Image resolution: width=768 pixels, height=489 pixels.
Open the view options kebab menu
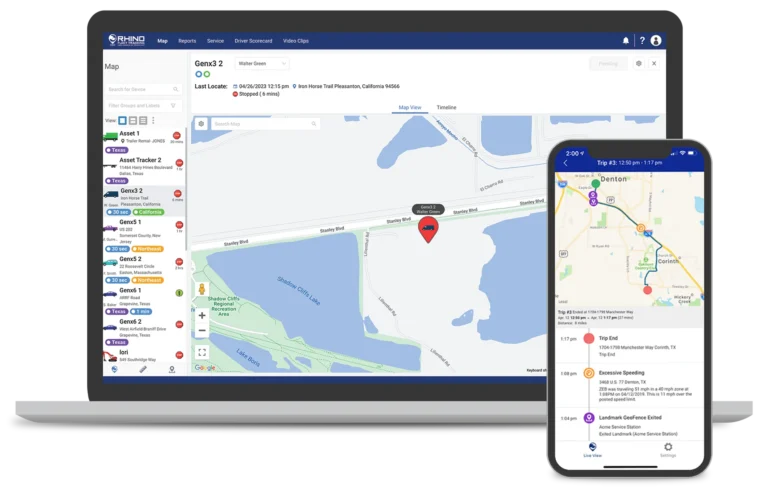pyautogui.click(x=153, y=120)
